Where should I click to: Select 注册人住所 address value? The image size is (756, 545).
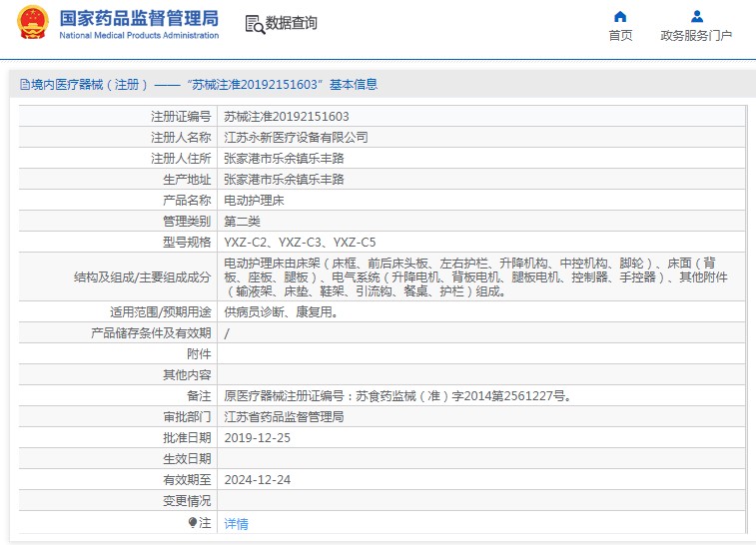coord(284,159)
